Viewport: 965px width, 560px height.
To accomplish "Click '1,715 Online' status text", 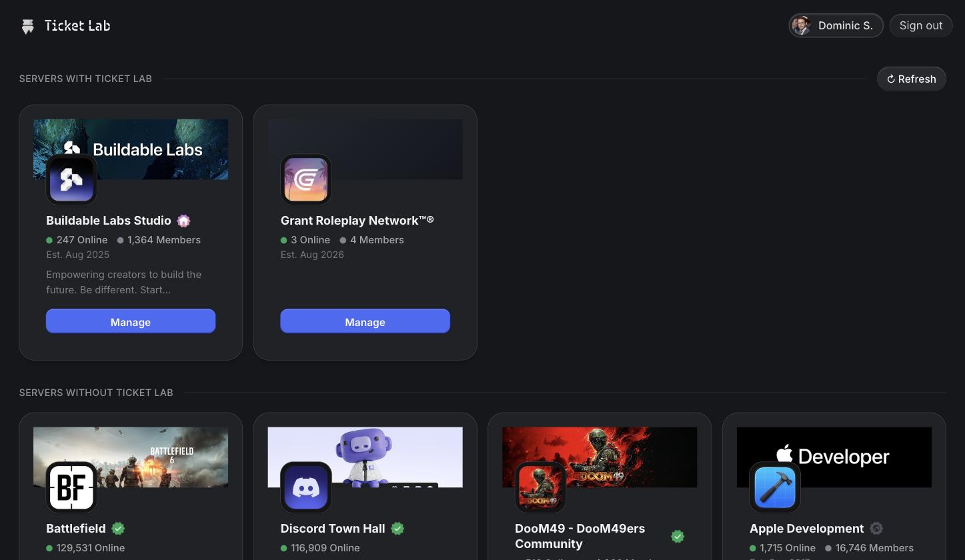I will point(788,548).
